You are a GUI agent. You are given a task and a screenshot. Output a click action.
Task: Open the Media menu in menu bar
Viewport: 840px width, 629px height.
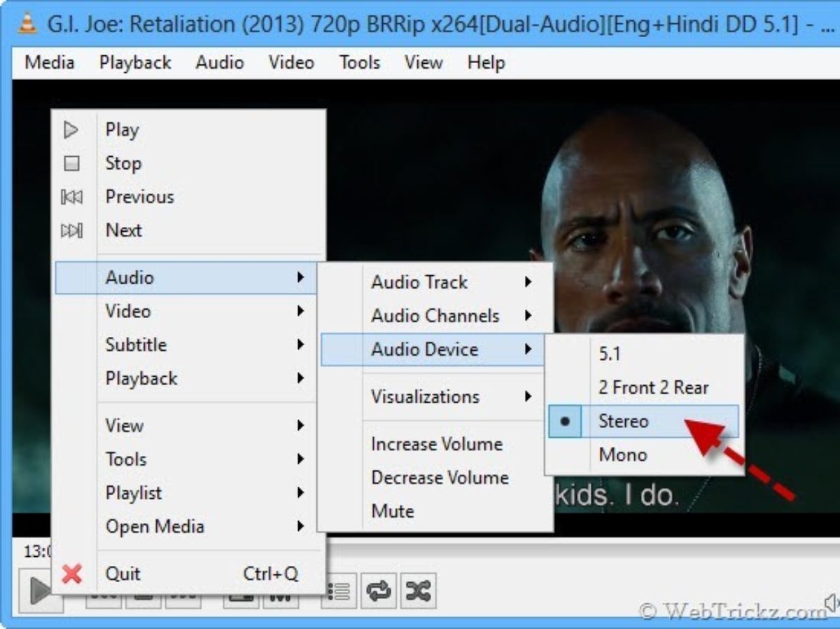pos(49,63)
